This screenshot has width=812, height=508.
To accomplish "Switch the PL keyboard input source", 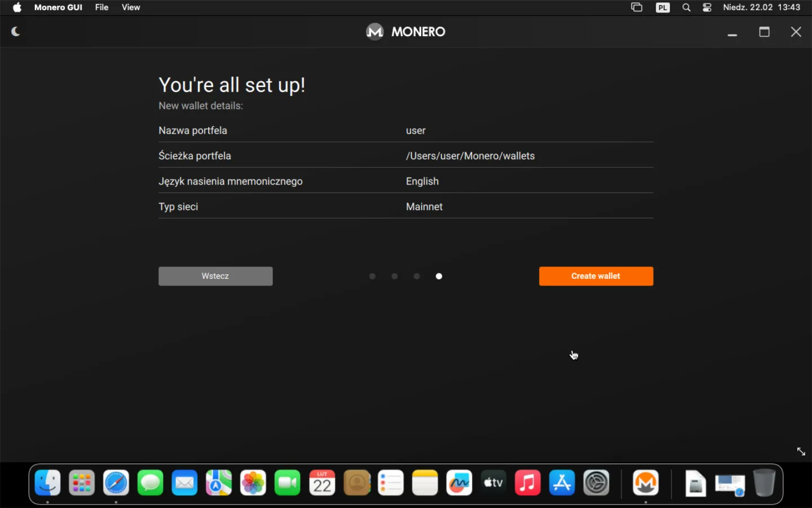I will pyautogui.click(x=663, y=7).
